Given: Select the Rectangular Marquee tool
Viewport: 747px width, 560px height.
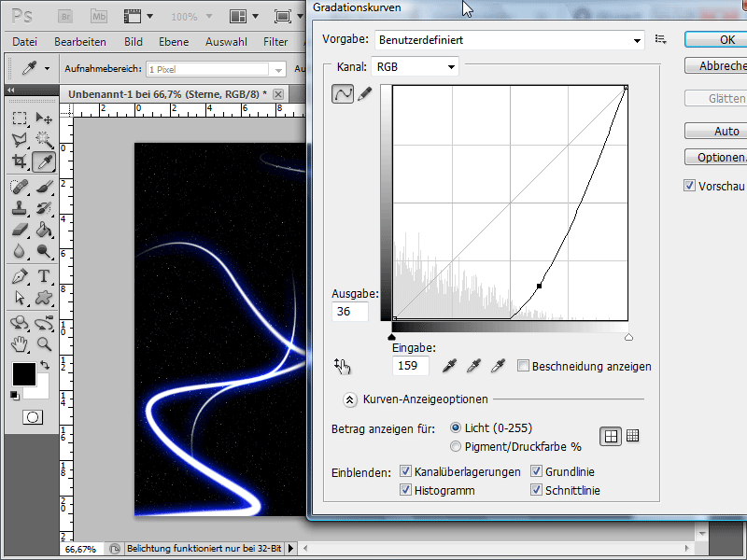Looking at the screenshot, I should [x=20, y=118].
